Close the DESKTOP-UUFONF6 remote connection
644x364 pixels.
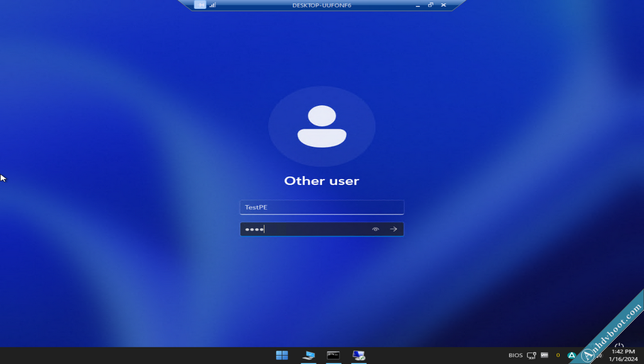click(444, 5)
